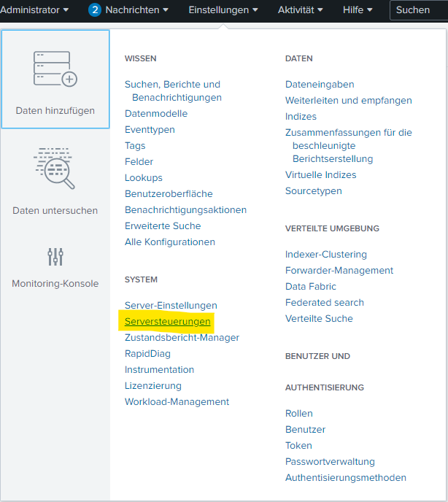Click the Daten untersuchen magnifier icon

55,169
